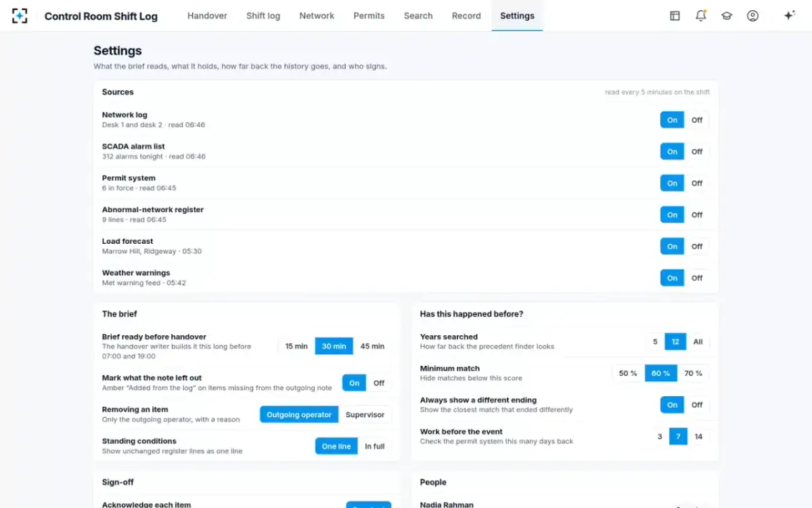
Task: Click the Control Room Shift Log logo icon
Action: click(x=20, y=16)
